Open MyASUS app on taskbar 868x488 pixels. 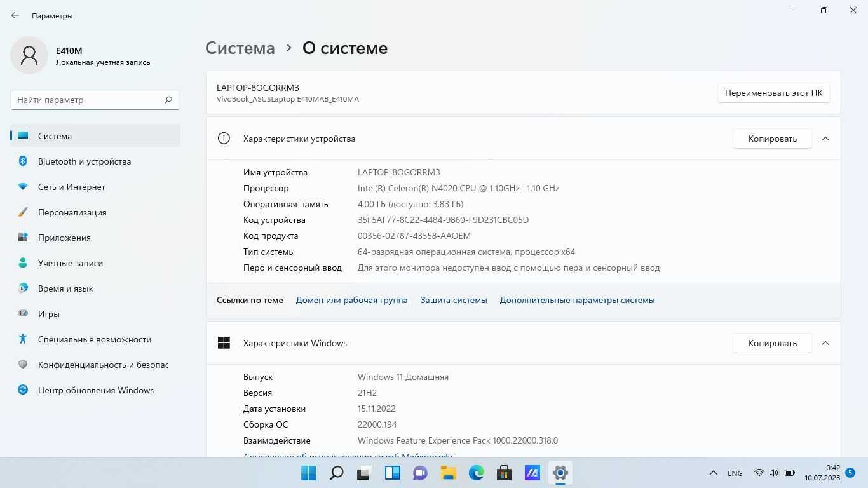coord(532,473)
